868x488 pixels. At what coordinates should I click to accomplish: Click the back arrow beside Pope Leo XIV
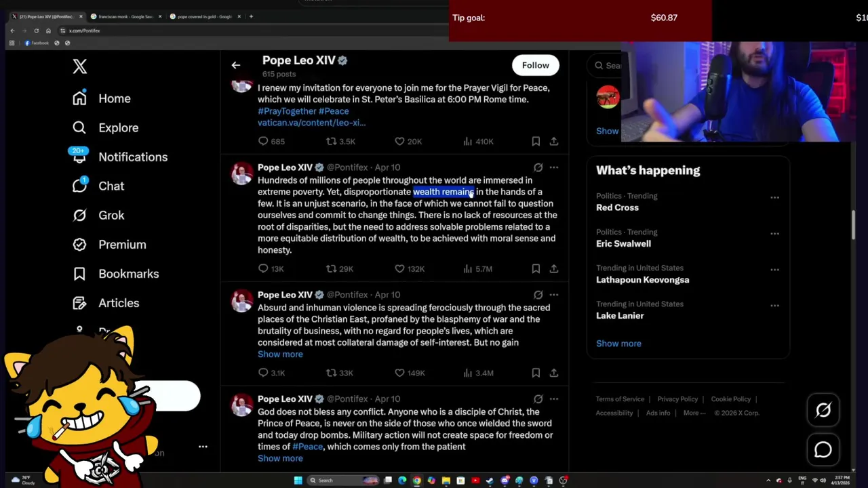236,65
